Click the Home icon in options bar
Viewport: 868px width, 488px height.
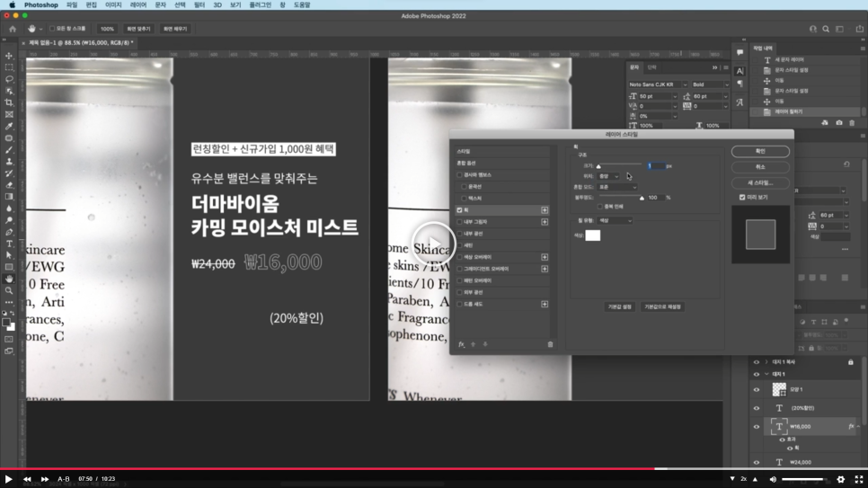13,29
